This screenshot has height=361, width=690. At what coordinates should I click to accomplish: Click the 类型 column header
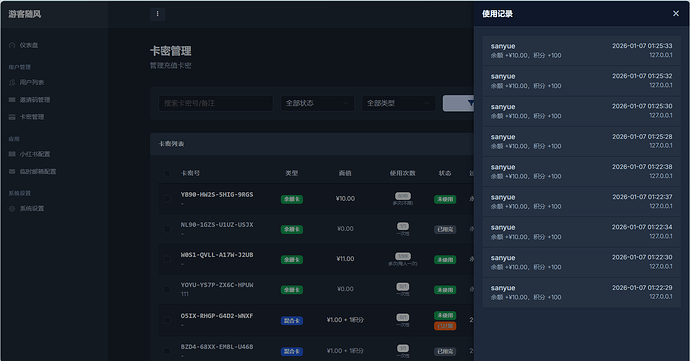click(292, 173)
